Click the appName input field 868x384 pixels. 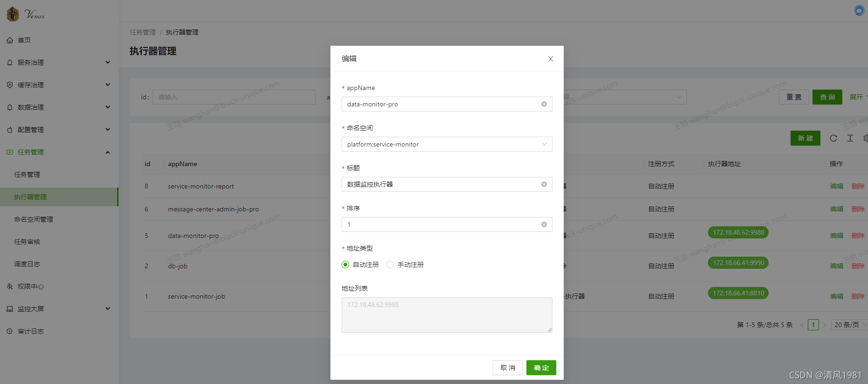tap(447, 104)
